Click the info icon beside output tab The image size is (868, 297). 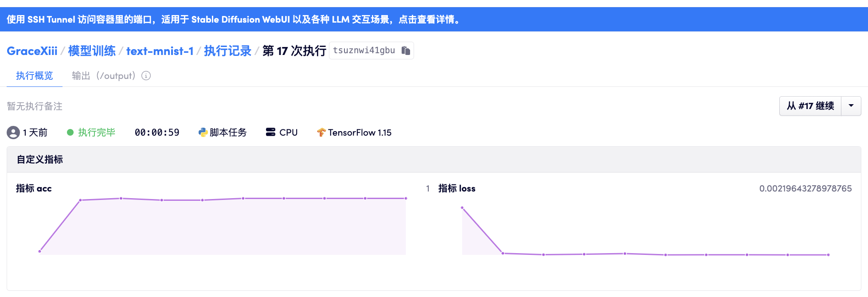click(146, 76)
